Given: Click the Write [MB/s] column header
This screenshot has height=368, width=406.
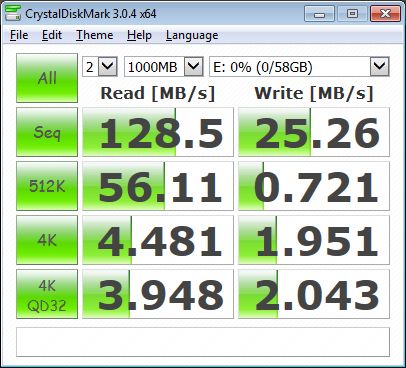Looking at the screenshot, I should point(314,93).
